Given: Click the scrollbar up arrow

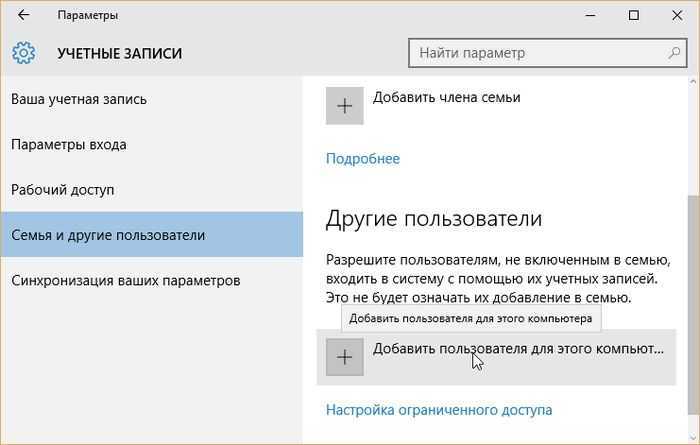Looking at the screenshot, I should point(693,82).
